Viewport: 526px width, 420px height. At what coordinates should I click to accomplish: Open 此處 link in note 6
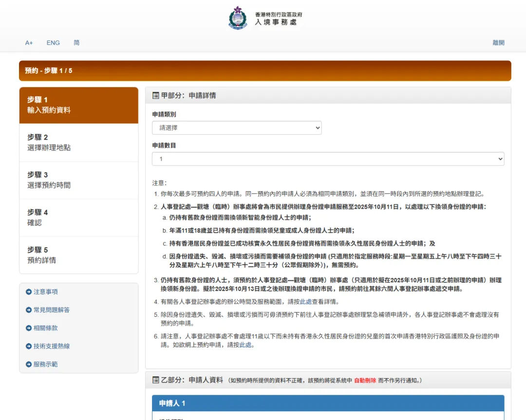245,345
